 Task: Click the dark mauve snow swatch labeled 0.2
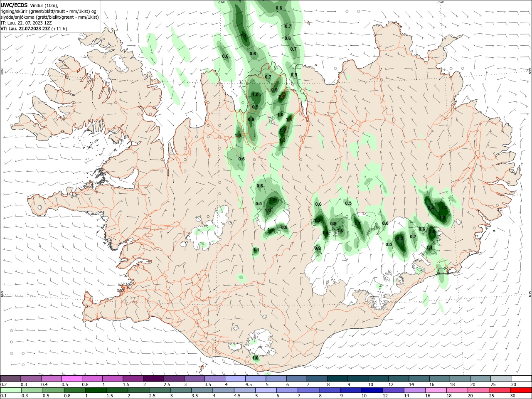coord(11,379)
